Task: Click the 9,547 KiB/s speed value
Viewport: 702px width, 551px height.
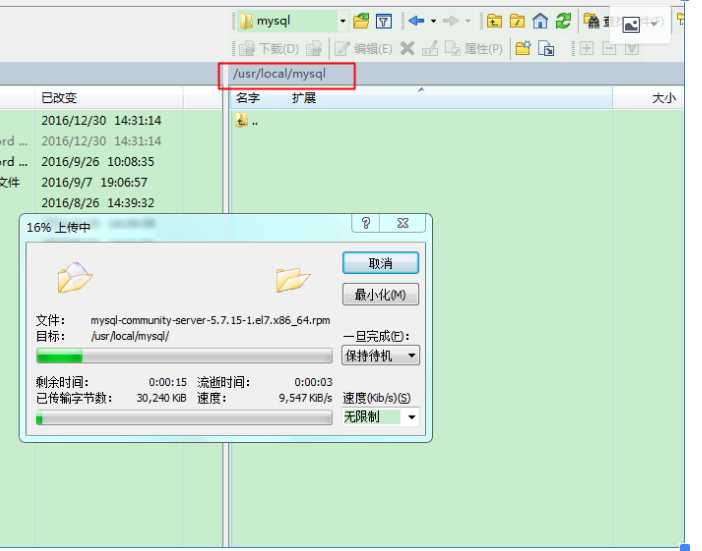Action: pyautogui.click(x=306, y=398)
